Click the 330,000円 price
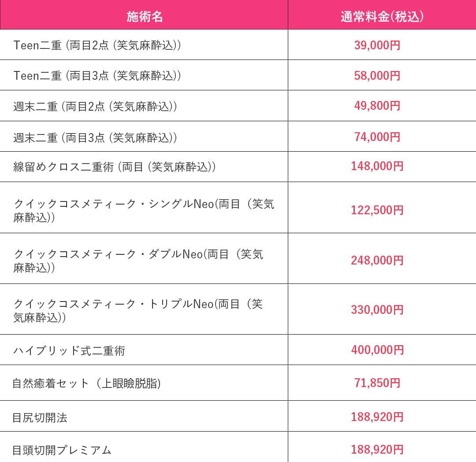The image size is (476, 462). point(377,309)
